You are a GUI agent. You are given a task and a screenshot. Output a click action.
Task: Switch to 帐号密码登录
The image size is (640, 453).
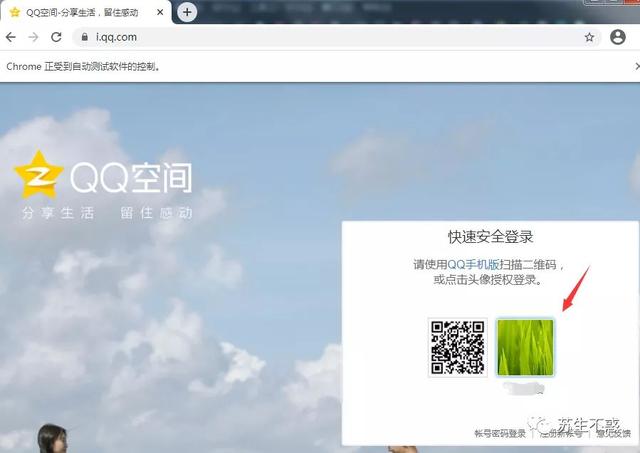click(x=500, y=433)
